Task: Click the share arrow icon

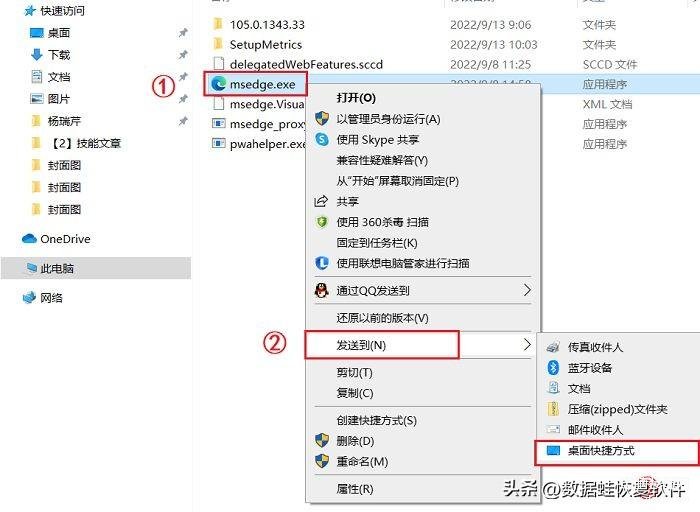Action: tap(321, 201)
